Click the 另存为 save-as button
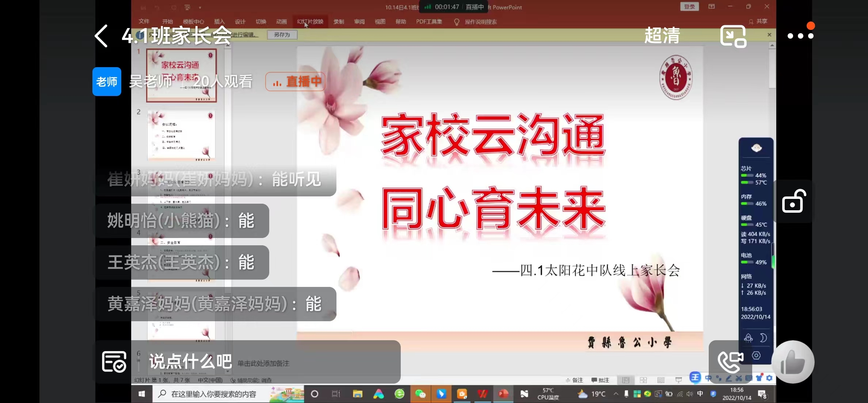The height and width of the screenshot is (403, 868). click(282, 35)
